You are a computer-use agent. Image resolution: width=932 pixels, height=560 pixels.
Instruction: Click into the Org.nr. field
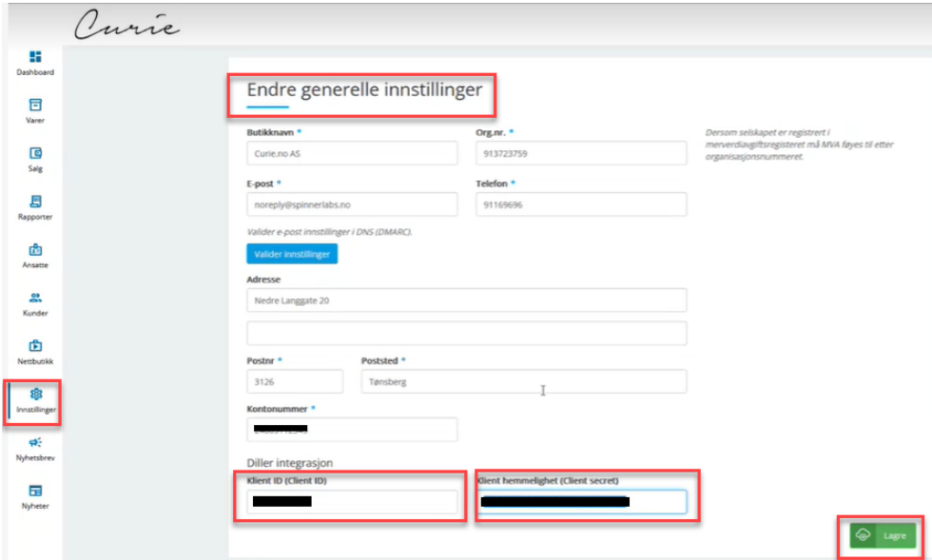[x=580, y=153]
